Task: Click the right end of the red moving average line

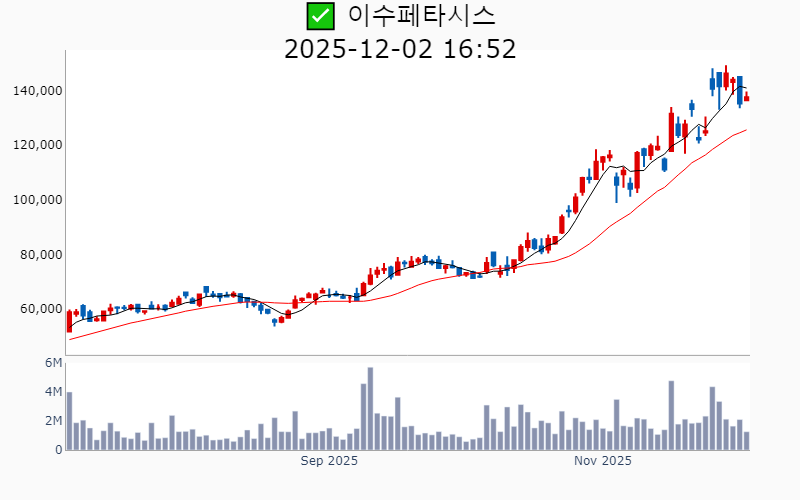Action: pos(746,130)
